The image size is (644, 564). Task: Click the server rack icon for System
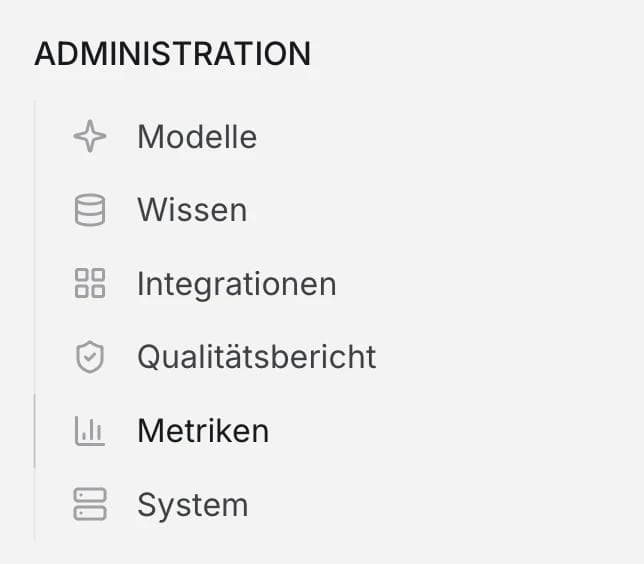90,505
